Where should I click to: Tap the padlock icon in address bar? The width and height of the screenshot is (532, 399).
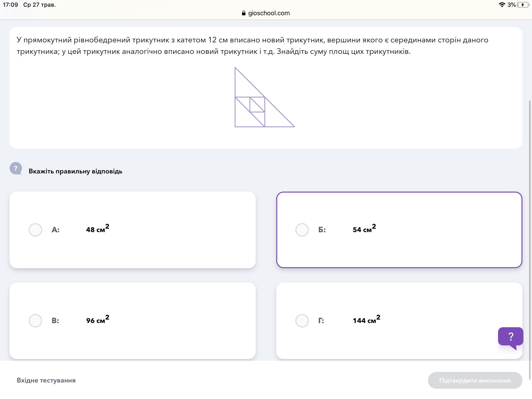pos(244,13)
